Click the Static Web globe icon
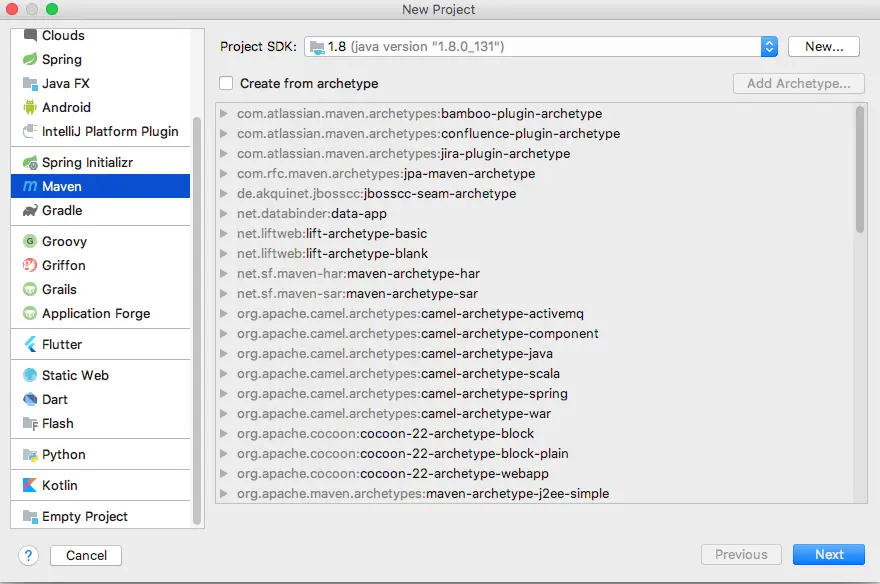 30,375
